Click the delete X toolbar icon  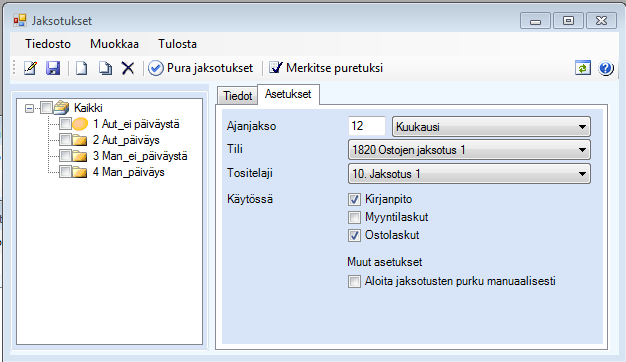128,68
